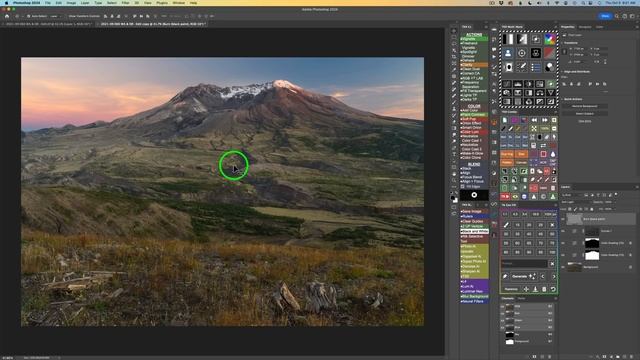Open the search magnifier in the options bar
Screen dimensions: 640x360
coord(617,16)
